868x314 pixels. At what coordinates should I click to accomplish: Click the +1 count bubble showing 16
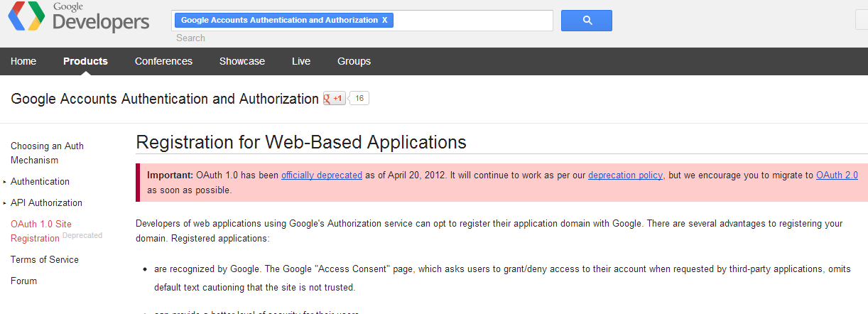[x=359, y=99]
